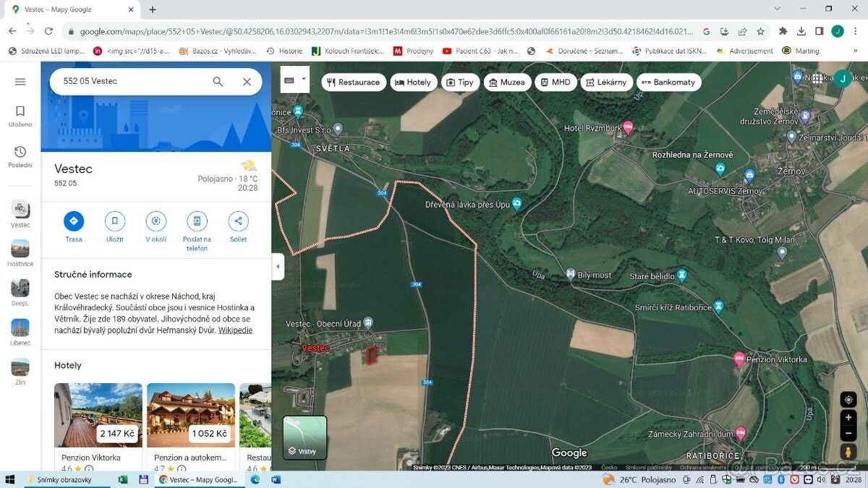Screen dimensions: 868x488
Task: Show my location on the map
Action: click(x=848, y=400)
